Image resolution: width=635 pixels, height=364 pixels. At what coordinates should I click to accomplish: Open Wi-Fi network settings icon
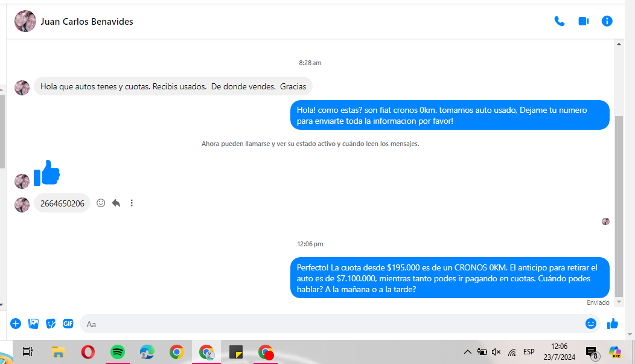(512, 353)
